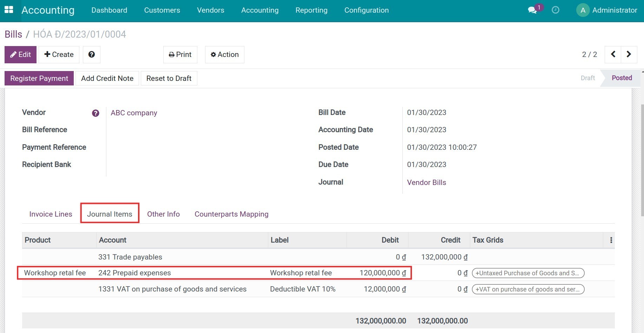The image size is (644, 333).
Task: Click Register Payment button
Action: (x=39, y=78)
